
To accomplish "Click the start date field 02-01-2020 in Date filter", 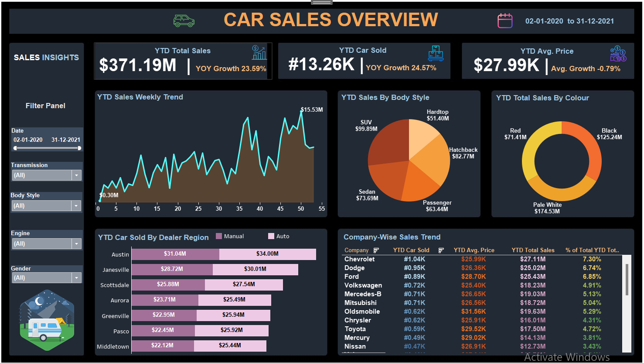I will click(28, 140).
